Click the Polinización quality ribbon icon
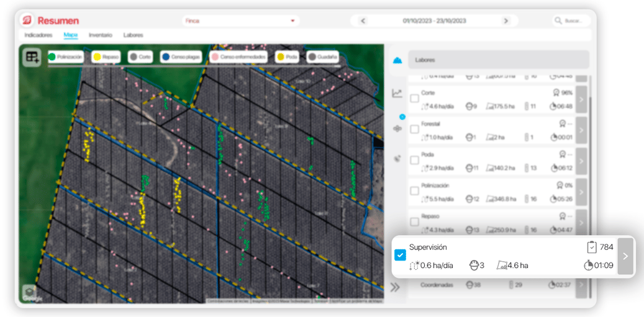 (x=560, y=185)
